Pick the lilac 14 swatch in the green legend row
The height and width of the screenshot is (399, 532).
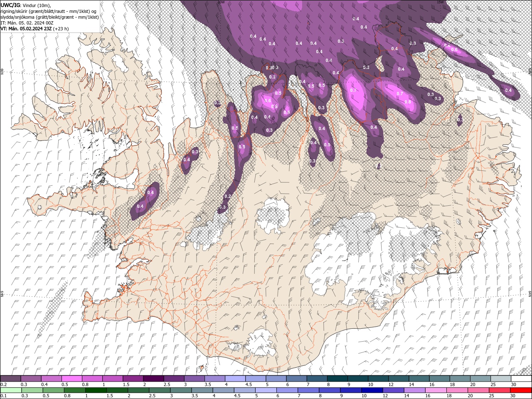point(415,390)
